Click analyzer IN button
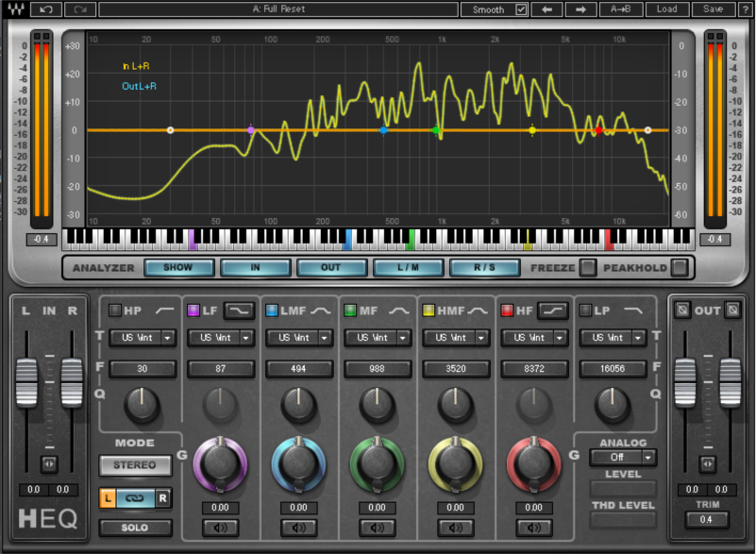Image resolution: width=756 pixels, height=554 pixels. pyautogui.click(x=255, y=267)
